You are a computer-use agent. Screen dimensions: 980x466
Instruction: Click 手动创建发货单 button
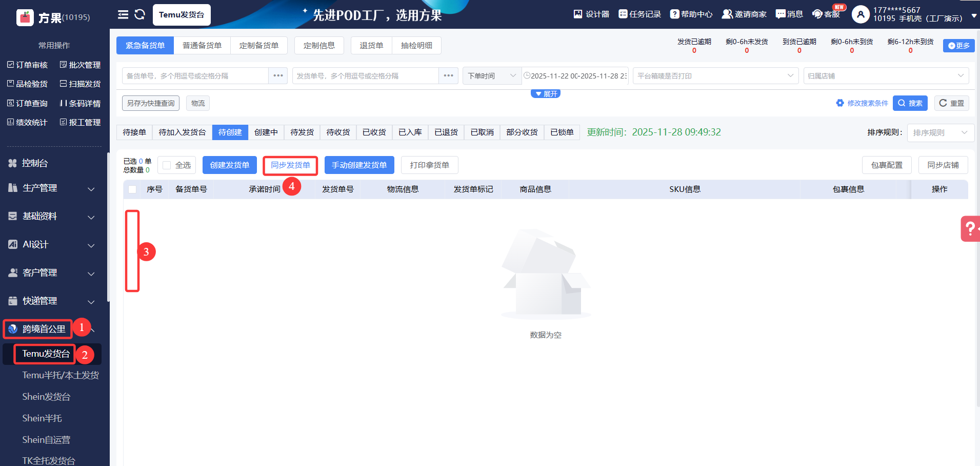click(359, 165)
